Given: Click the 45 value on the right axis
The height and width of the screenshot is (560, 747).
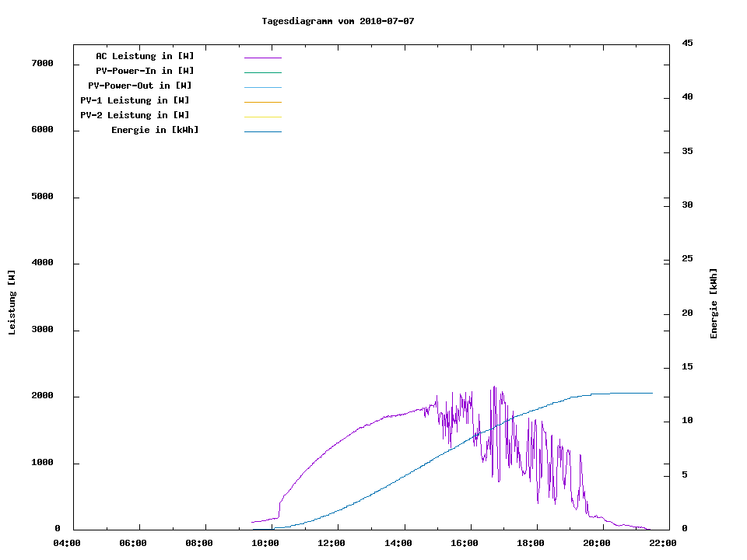Looking at the screenshot, I should 687,43.
